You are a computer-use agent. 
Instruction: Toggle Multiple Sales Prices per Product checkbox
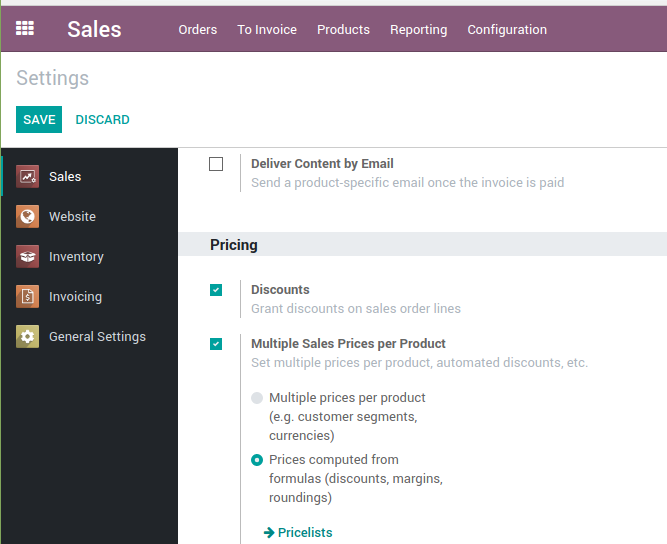[x=216, y=344]
